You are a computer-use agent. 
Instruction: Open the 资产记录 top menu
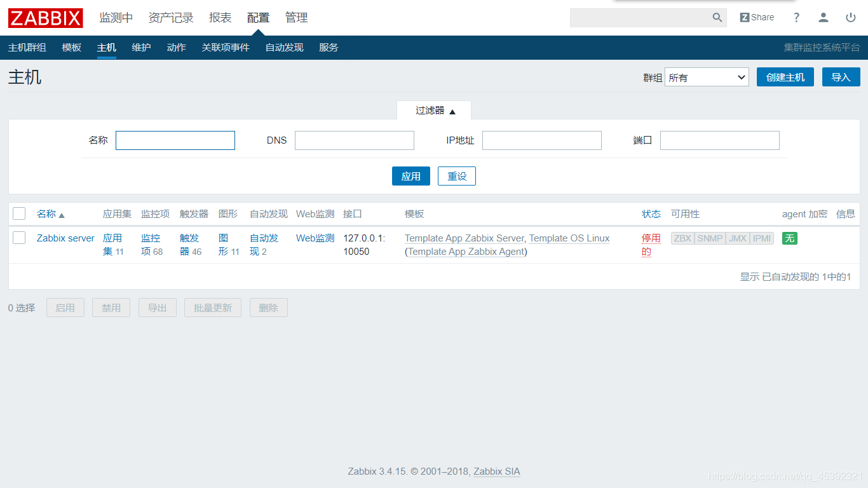(171, 18)
